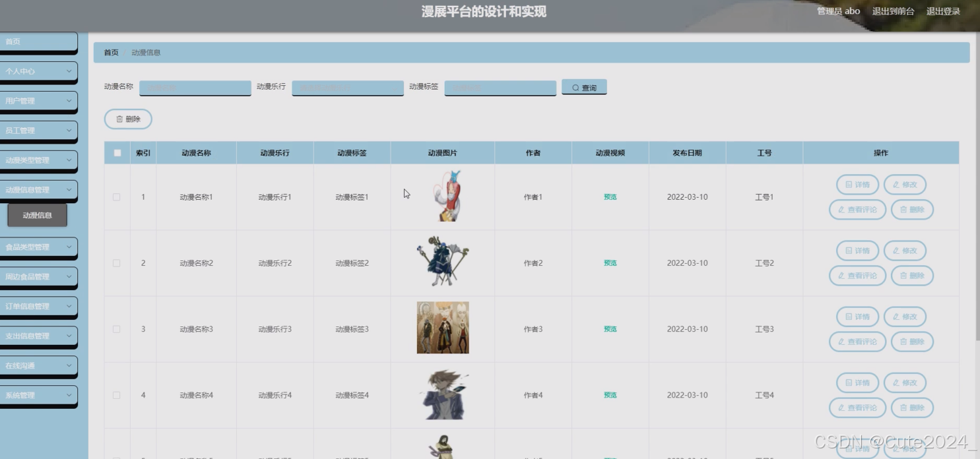Open details for 动漫名称2 row

tap(857, 251)
